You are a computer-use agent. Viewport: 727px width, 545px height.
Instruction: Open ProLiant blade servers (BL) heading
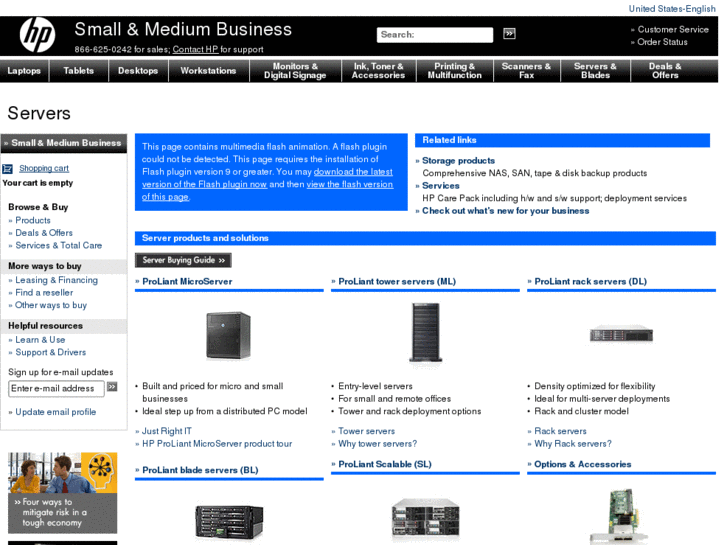200,470
